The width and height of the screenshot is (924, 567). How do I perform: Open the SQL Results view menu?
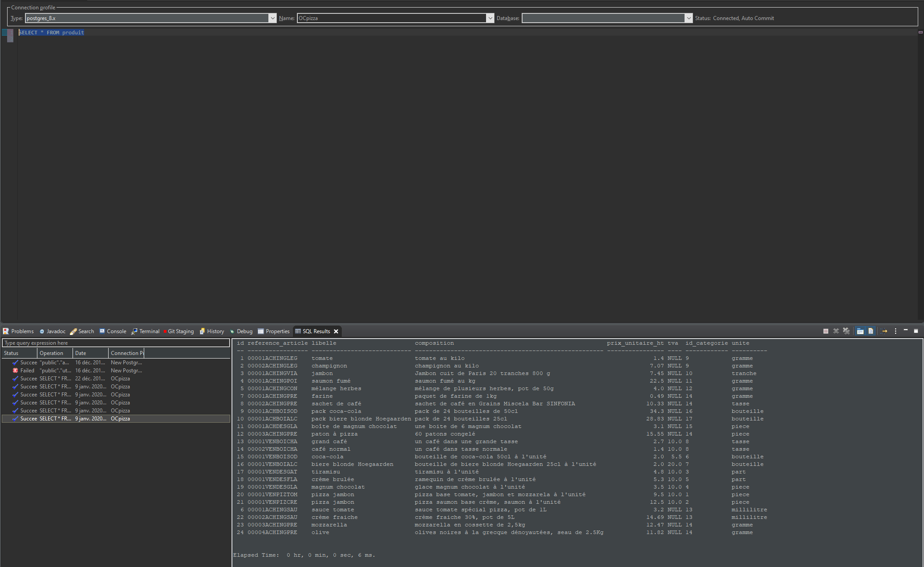[x=896, y=331]
